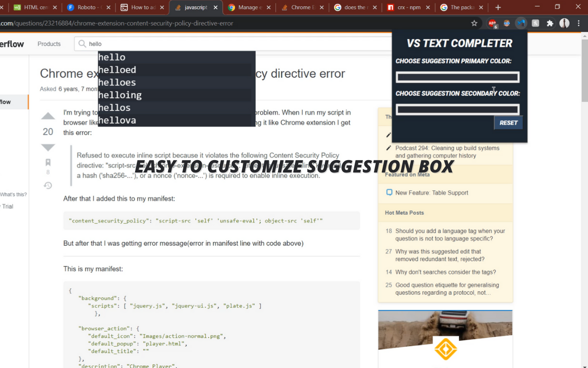Click the address bar URL
The image size is (588, 368).
[117, 23]
